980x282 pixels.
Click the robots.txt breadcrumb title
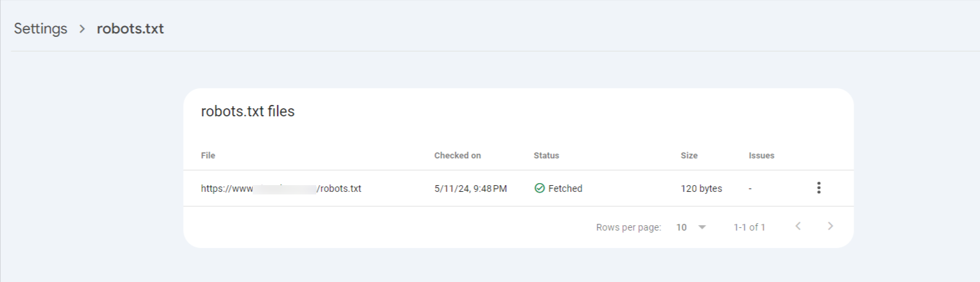[130, 29]
